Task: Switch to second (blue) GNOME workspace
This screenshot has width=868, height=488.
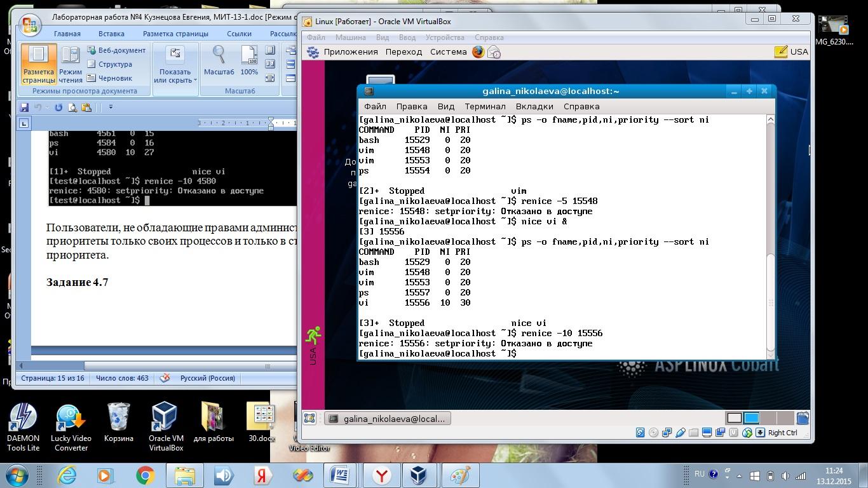Action: click(751, 418)
